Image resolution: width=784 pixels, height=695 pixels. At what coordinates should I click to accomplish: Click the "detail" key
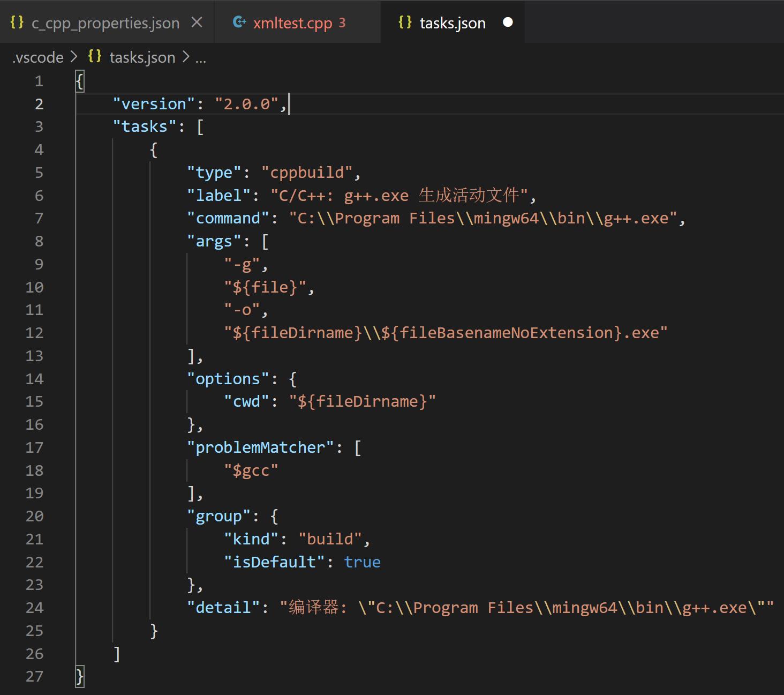pyautogui.click(x=223, y=608)
